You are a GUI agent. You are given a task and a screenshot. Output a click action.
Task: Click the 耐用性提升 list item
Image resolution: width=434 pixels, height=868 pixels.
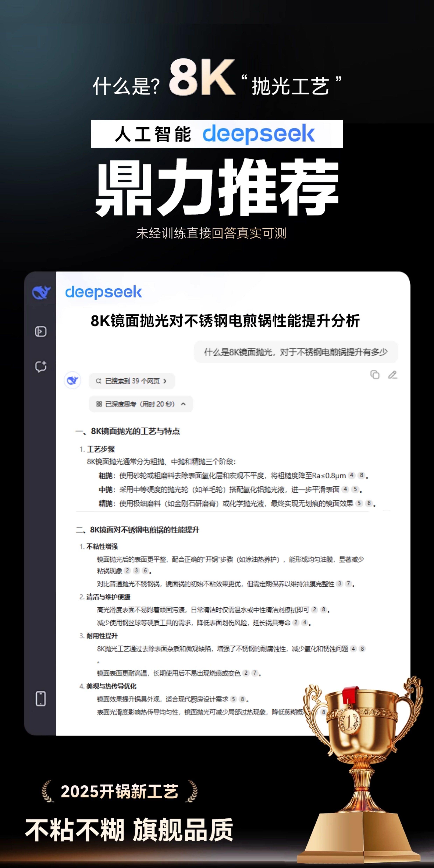pos(102,636)
